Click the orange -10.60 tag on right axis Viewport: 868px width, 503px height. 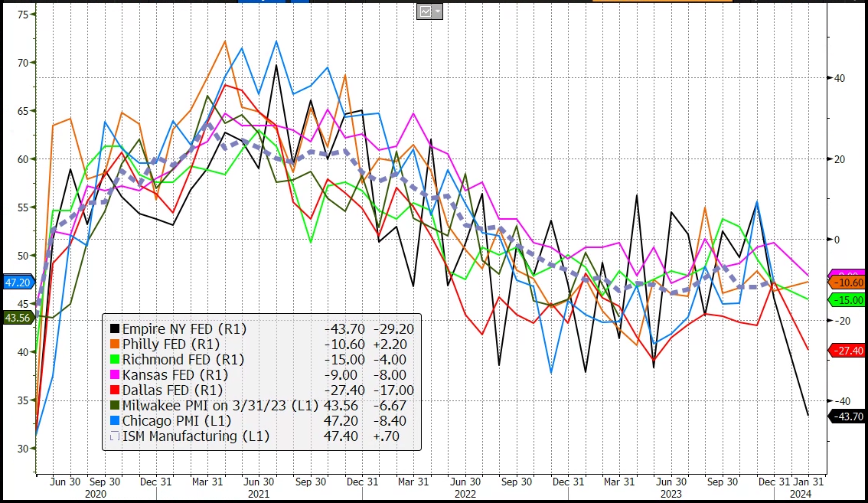[x=847, y=283]
